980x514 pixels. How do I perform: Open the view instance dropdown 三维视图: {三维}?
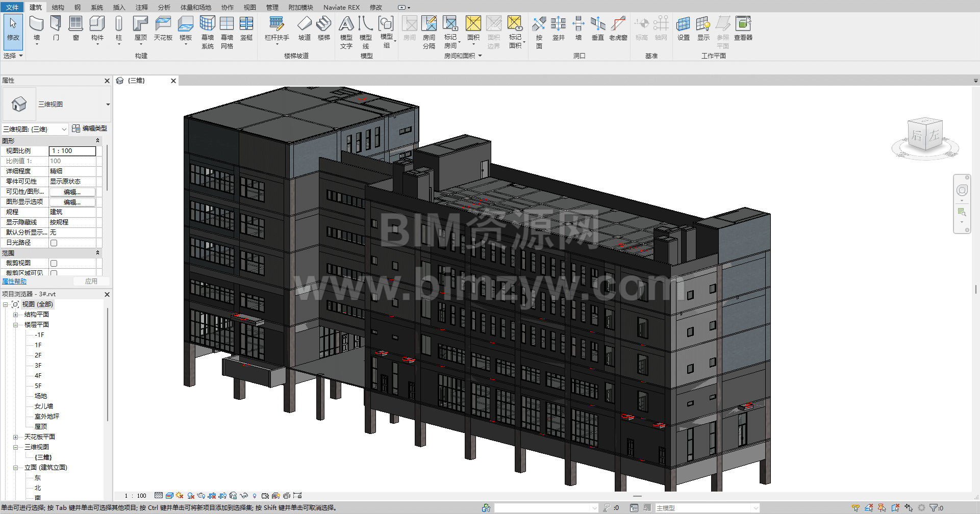point(35,129)
